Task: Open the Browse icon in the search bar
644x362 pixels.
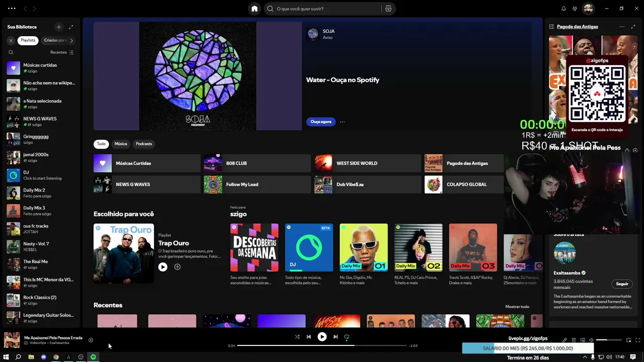Action: (388, 9)
